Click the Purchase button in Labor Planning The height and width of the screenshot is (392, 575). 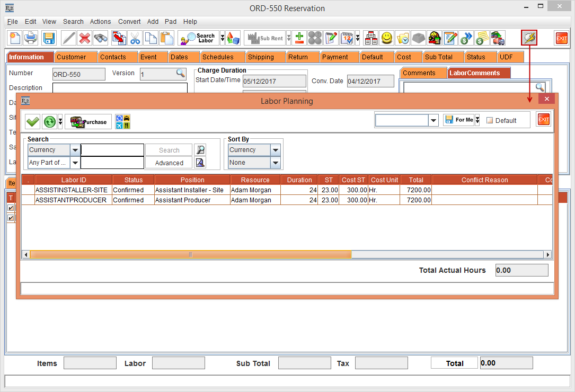pyautogui.click(x=88, y=121)
